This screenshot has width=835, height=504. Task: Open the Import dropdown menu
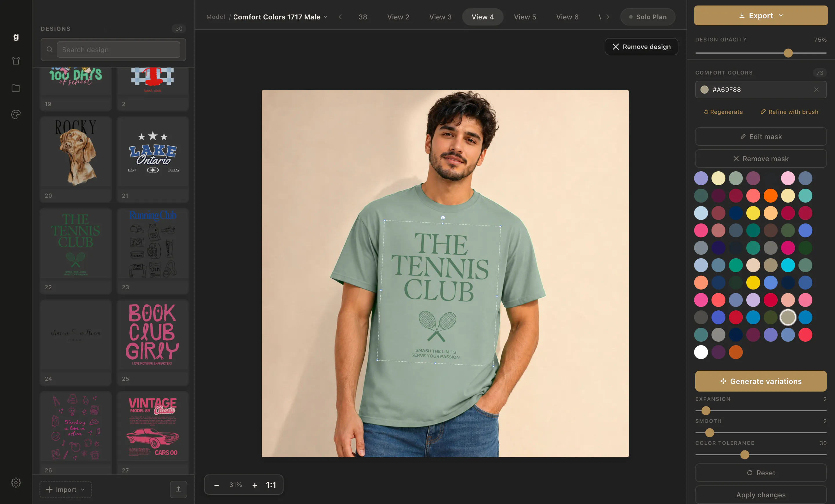pos(66,489)
